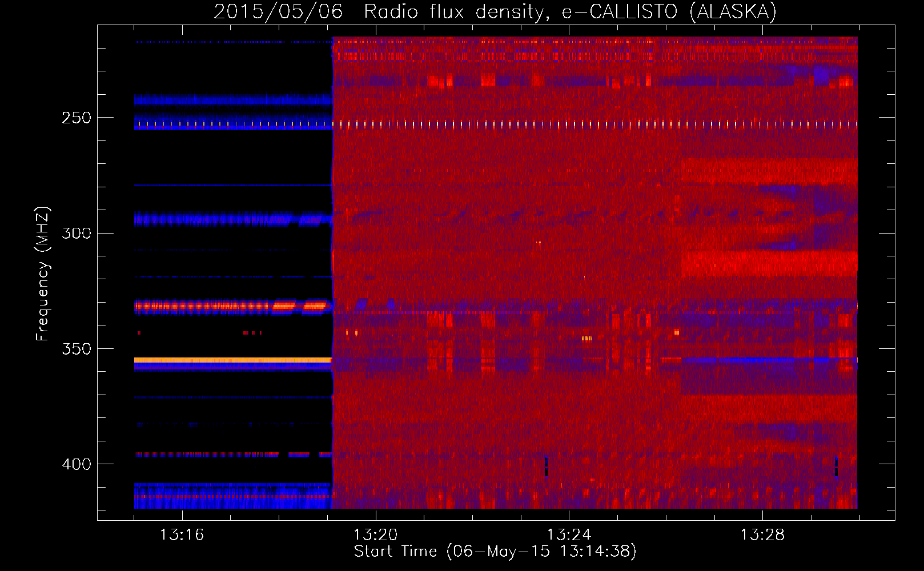Viewport: 924px width, 571px height.
Task: Click the plot title 'Radio flux density, e-CALLISTO (ALASKA)'
Action: (570, 12)
